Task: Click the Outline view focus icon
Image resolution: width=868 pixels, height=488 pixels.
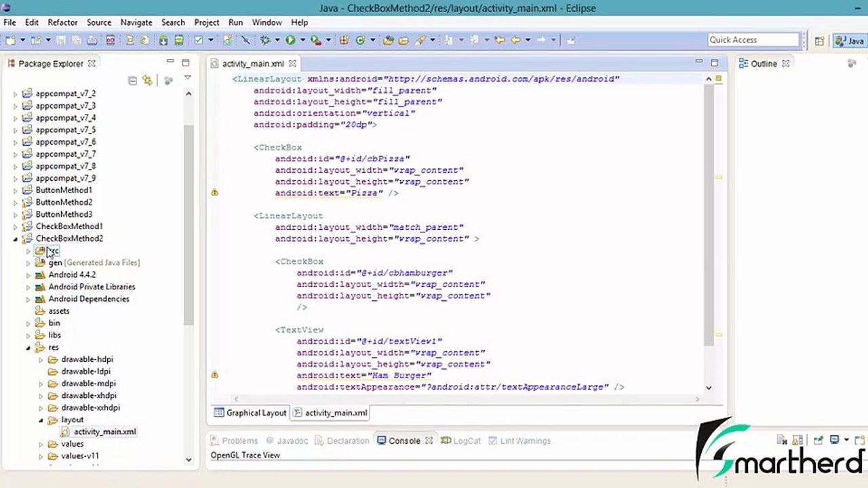Action: (x=852, y=63)
